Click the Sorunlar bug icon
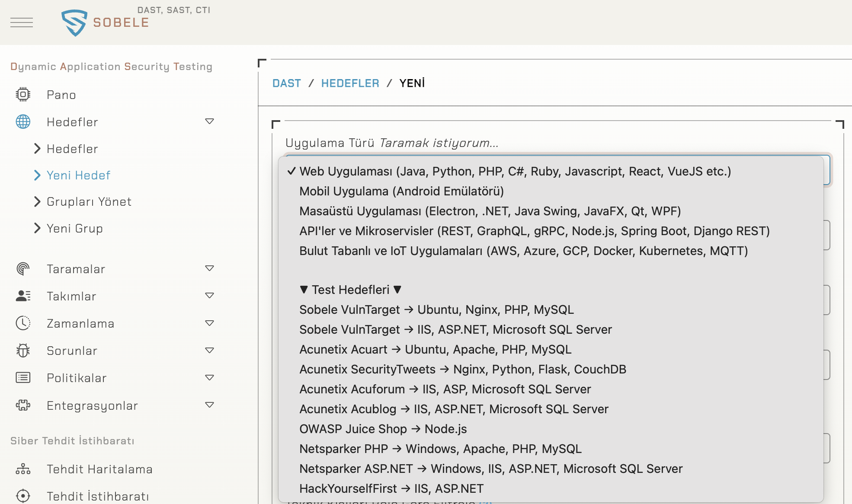The width and height of the screenshot is (852, 504). pos(23,351)
